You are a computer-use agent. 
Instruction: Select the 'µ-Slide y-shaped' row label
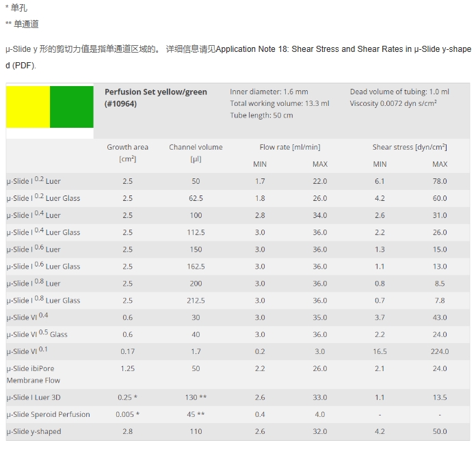pos(34,431)
